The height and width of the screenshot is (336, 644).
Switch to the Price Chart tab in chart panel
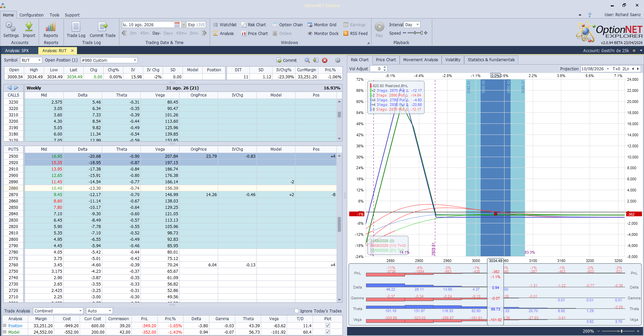386,60
